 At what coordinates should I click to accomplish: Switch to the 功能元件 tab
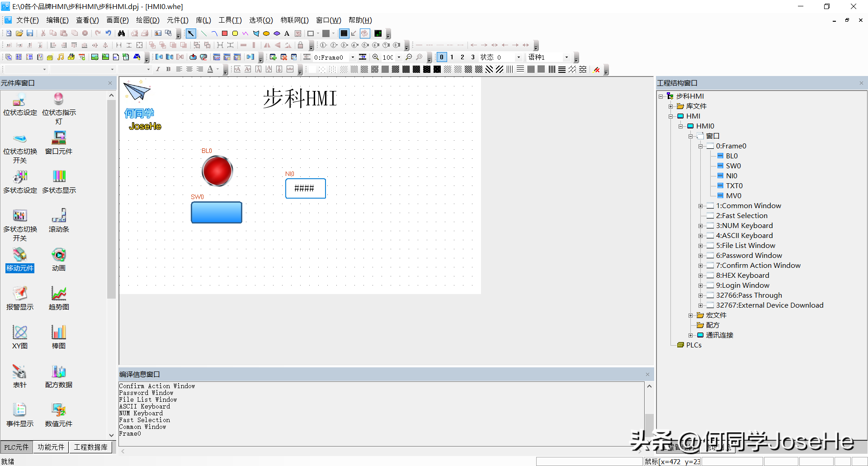point(51,447)
